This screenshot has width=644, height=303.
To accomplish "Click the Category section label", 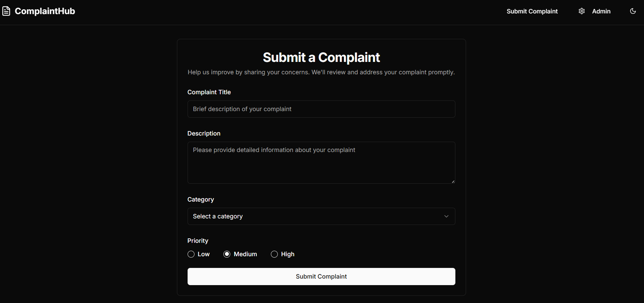I will point(200,199).
